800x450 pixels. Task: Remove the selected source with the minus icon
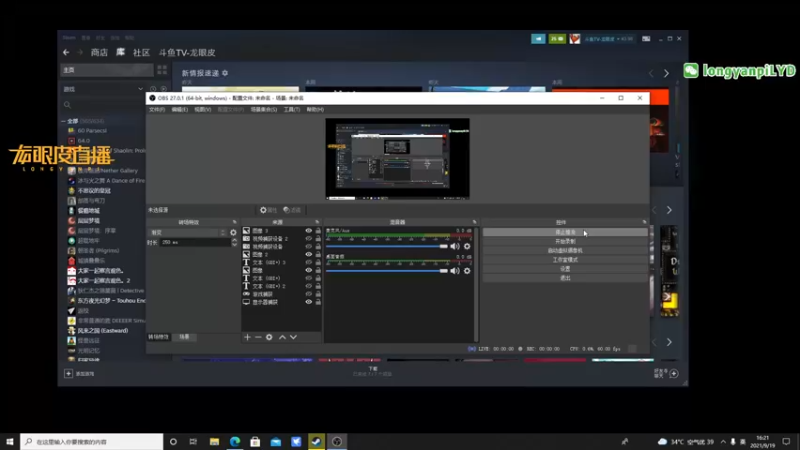coord(258,337)
